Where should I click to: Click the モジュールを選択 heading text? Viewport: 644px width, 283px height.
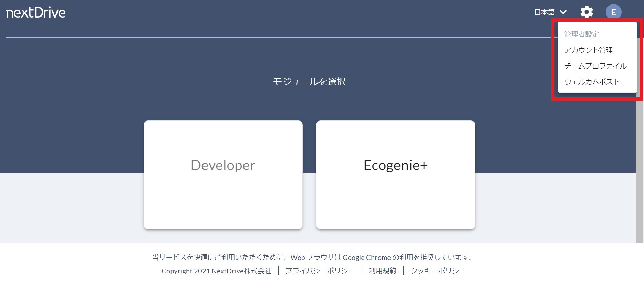click(309, 82)
